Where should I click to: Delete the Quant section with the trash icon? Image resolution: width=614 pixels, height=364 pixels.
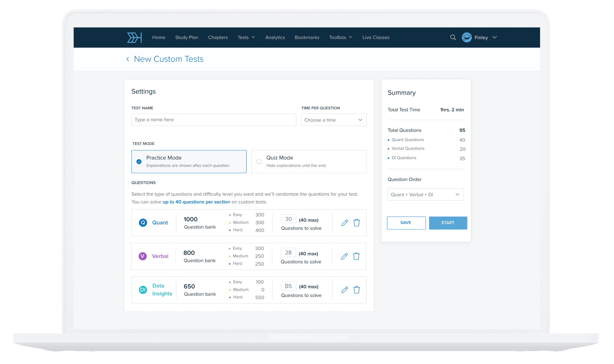click(357, 223)
